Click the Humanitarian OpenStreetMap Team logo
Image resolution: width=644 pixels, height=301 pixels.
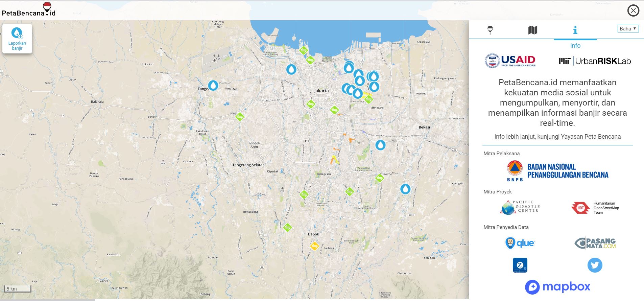click(x=595, y=208)
